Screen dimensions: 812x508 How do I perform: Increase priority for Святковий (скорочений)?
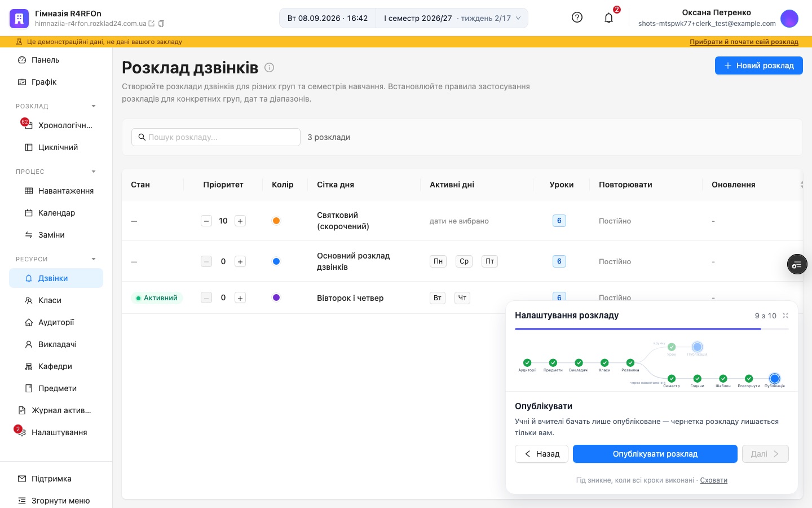click(240, 221)
